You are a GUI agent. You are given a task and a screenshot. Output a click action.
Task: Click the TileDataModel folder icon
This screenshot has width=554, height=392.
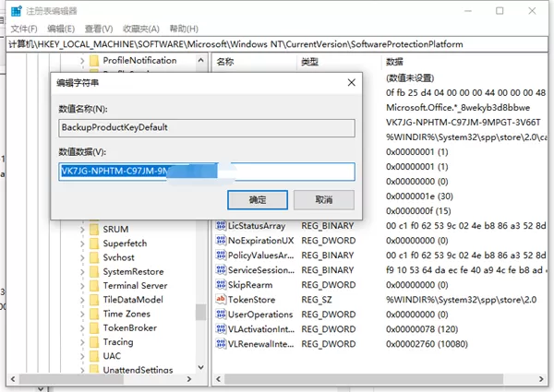point(94,300)
